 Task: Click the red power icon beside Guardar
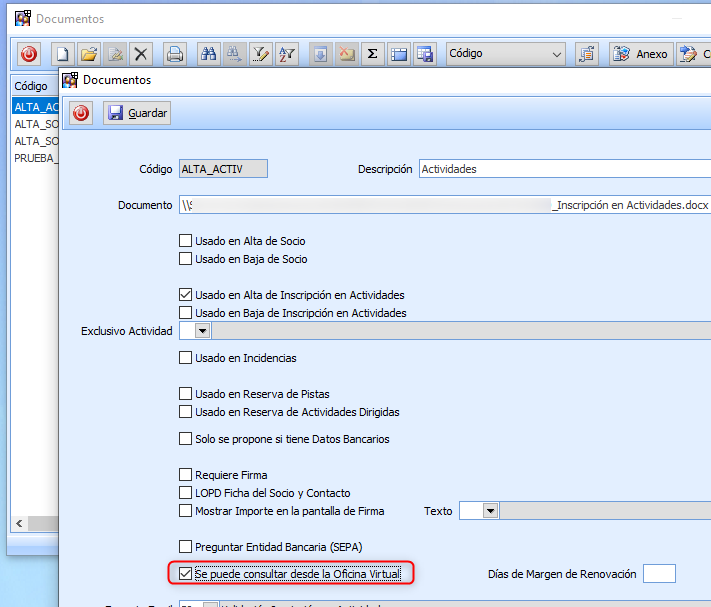(82, 114)
